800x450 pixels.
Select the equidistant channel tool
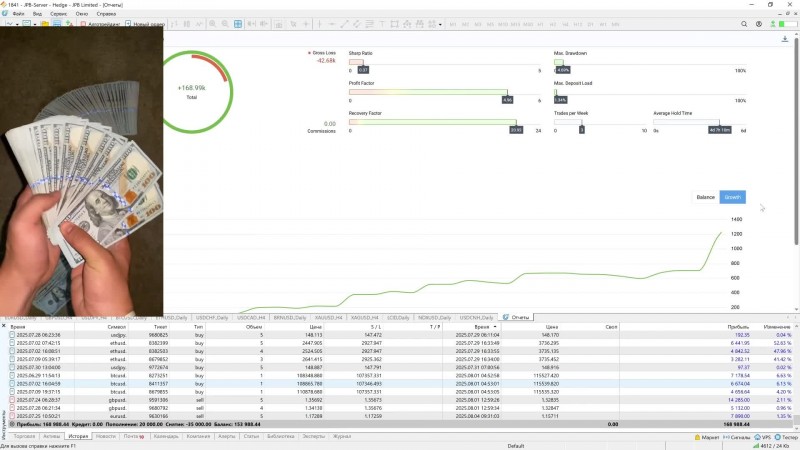point(357,24)
